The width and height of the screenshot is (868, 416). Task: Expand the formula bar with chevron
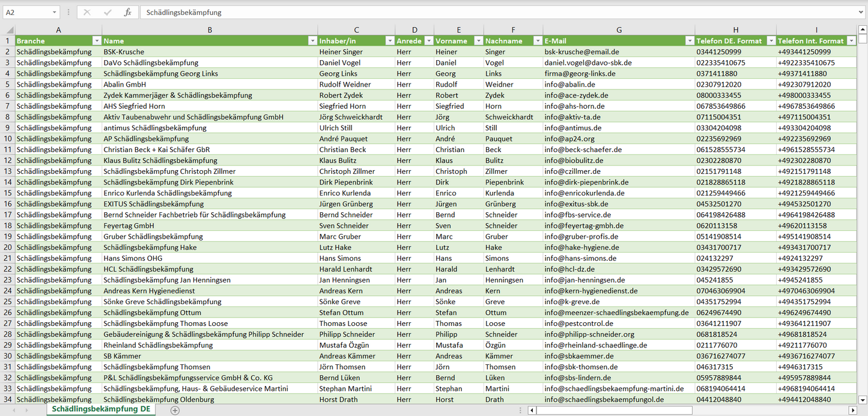pyautogui.click(x=862, y=12)
